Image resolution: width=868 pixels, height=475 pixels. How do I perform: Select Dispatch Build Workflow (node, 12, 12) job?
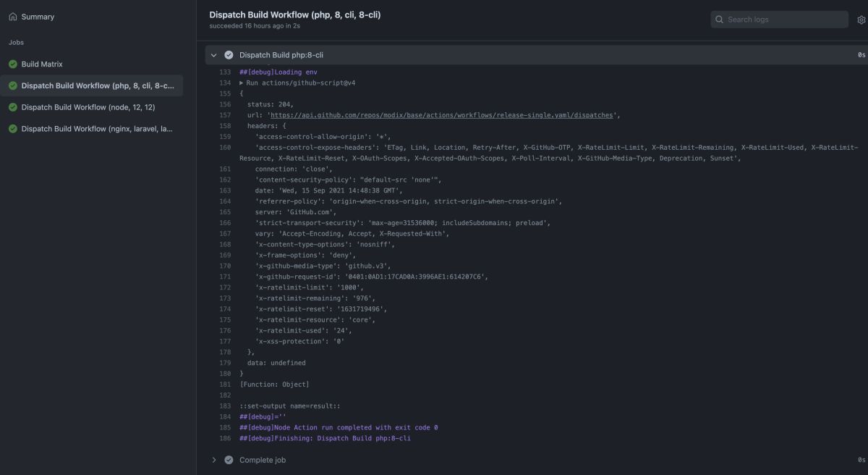coord(88,107)
